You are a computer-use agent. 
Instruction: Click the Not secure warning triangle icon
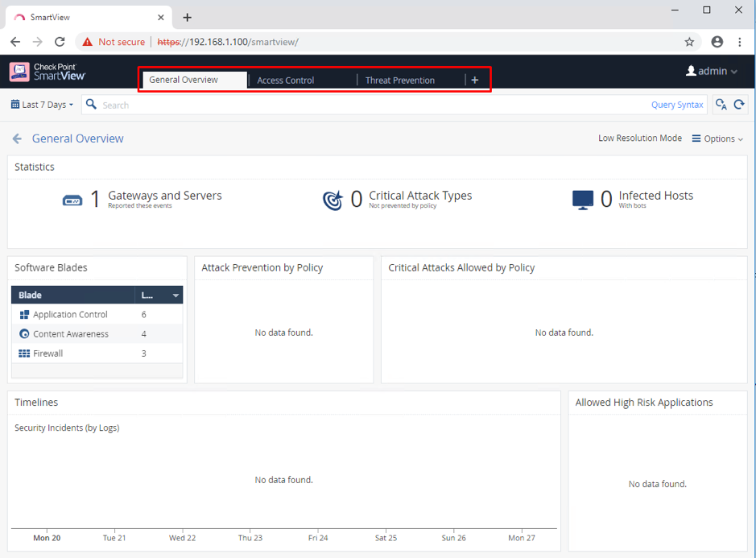[x=87, y=42]
